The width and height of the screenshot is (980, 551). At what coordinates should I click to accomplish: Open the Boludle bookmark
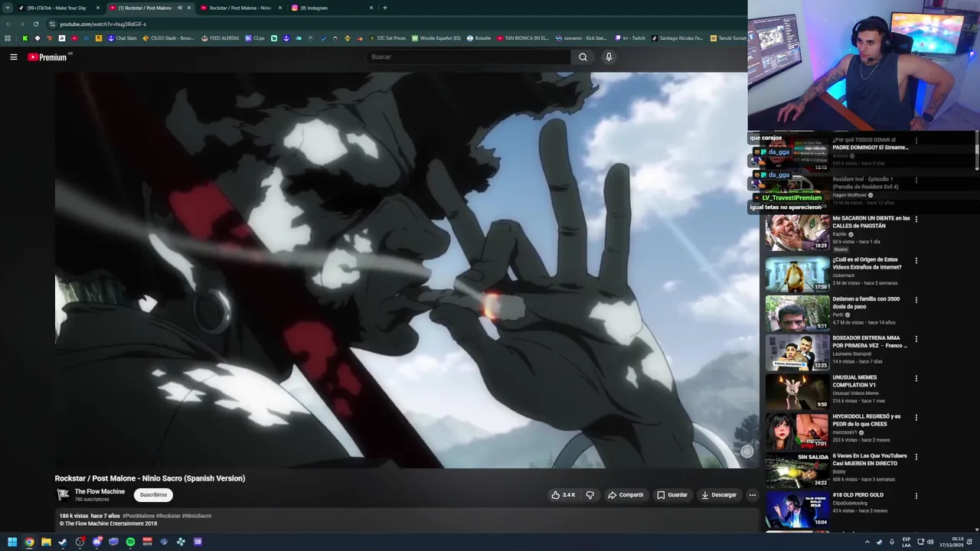[479, 38]
